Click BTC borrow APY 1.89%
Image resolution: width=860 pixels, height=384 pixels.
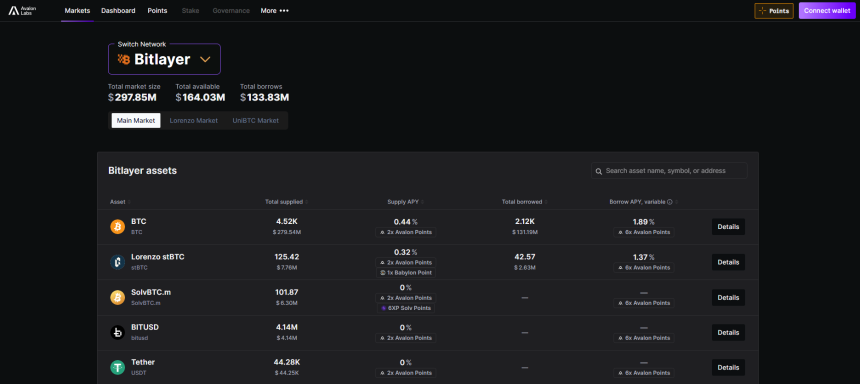coord(643,222)
